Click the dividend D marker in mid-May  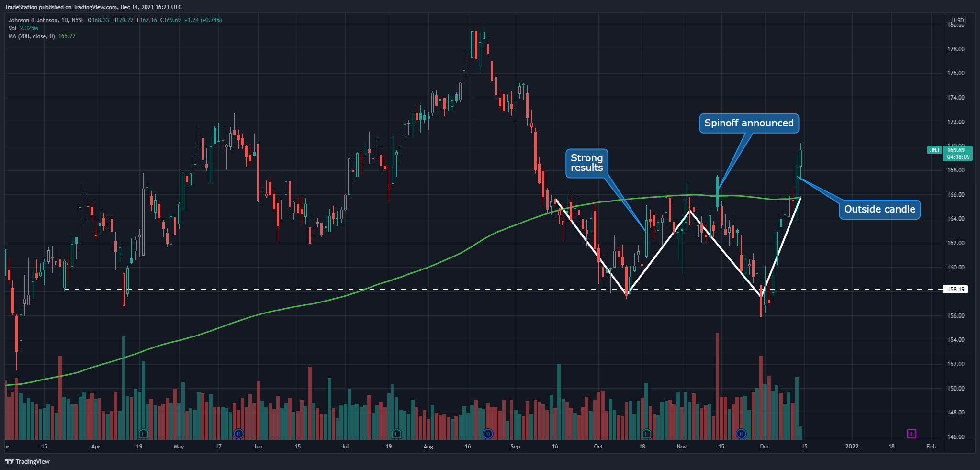coord(238,434)
